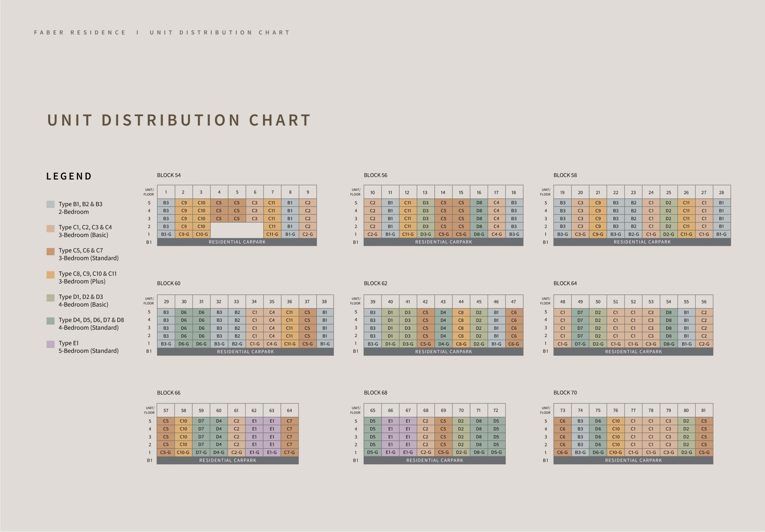Click the Residential Carpark bar under Block 66
Image resolution: width=765 pixels, height=532 pixels.
[228, 460]
